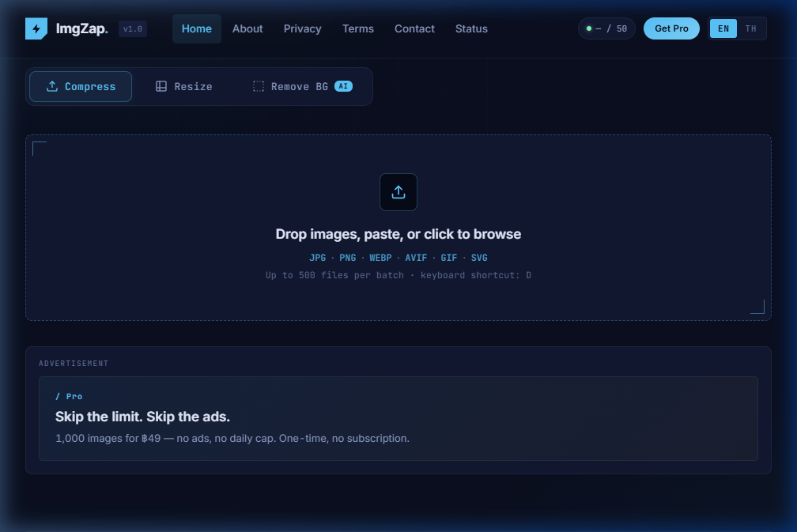
Task: Click the SVG format label
Action: (x=479, y=258)
